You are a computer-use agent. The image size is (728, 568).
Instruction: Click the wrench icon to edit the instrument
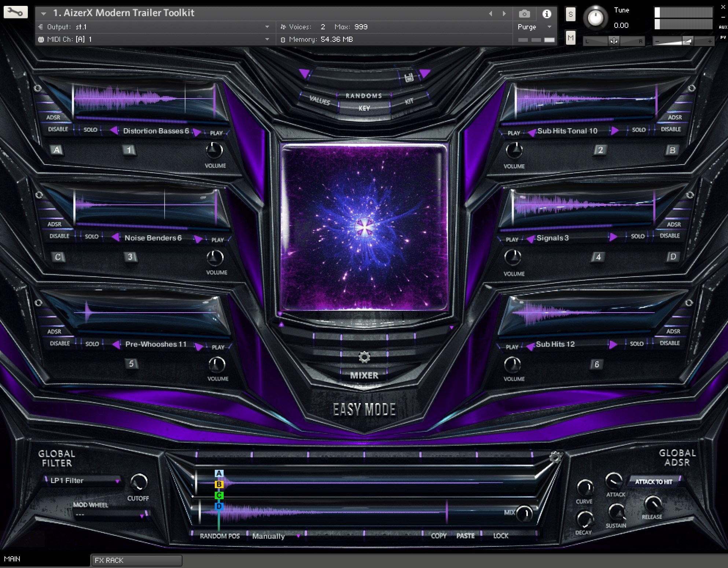click(15, 12)
